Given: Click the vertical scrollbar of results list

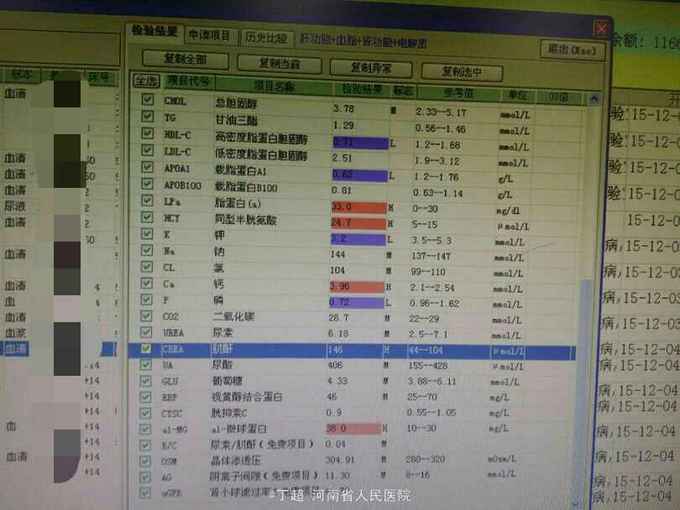Looking at the screenshot, I should 585,300.
